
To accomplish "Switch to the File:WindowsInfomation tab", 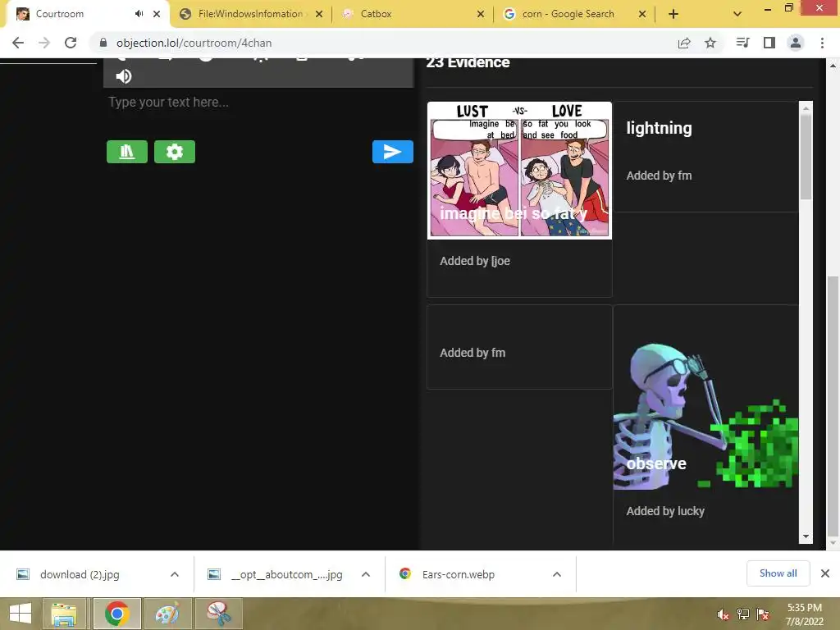I will 250,14.
